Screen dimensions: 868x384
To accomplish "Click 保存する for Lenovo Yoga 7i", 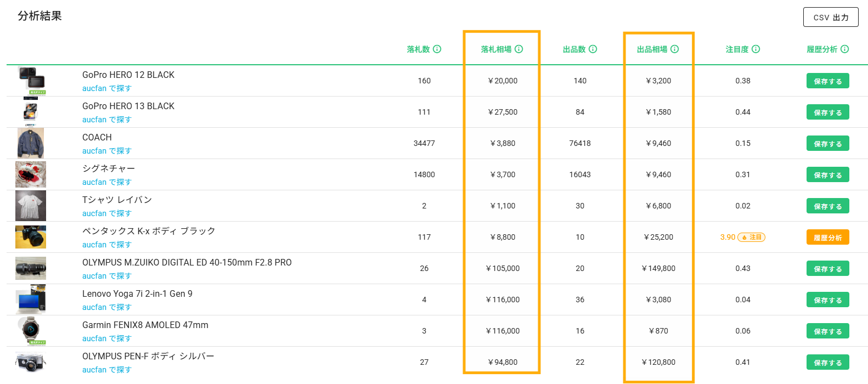I will click(827, 300).
